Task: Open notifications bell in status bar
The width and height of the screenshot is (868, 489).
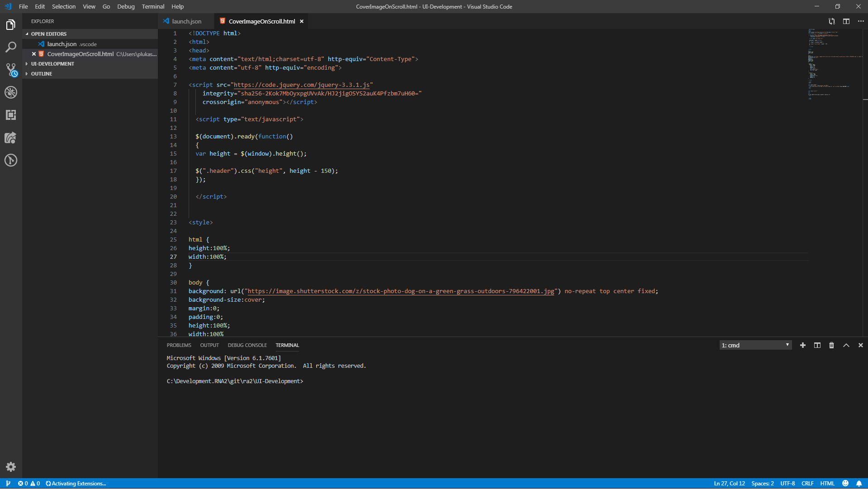Action: (x=859, y=484)
